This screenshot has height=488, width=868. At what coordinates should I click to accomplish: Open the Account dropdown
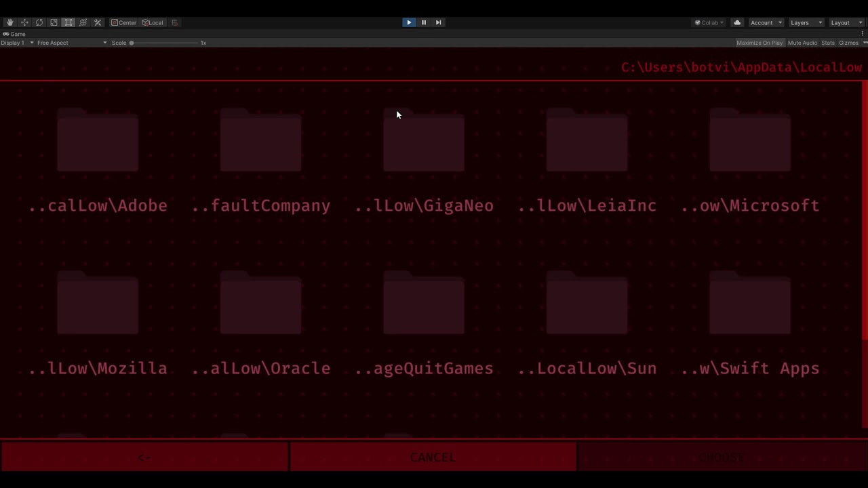click(x=766, y=22)
